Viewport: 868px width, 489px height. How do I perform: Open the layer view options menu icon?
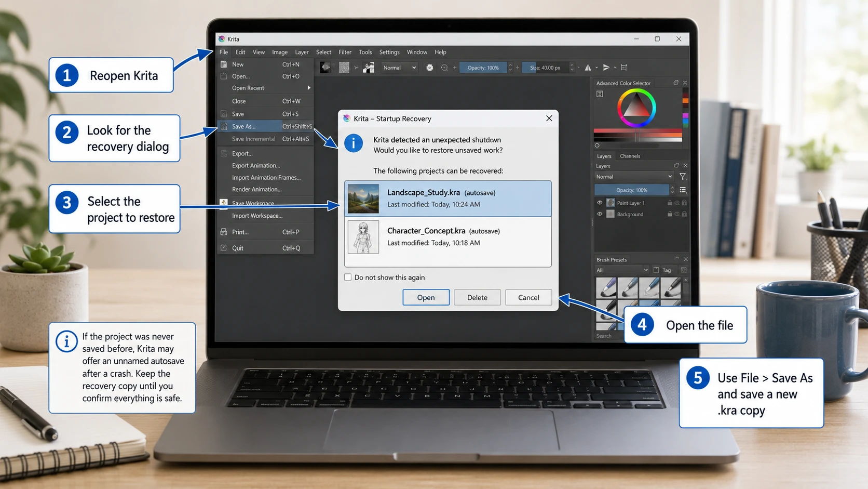point(683,190)
